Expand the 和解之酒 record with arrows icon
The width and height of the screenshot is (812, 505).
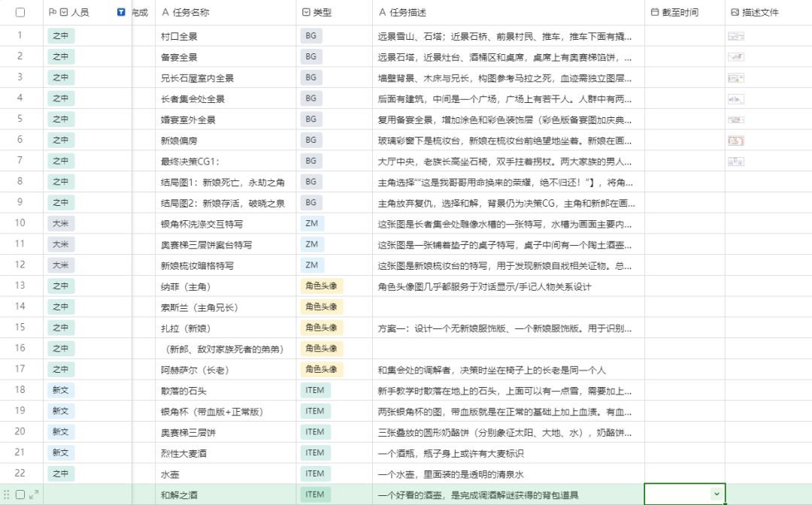click(x=34, y=494)
